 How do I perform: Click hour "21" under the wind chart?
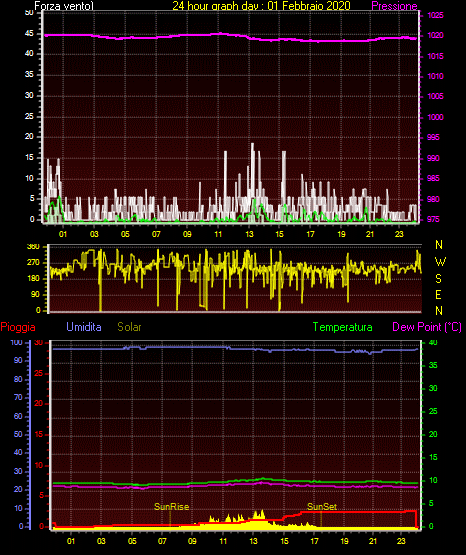370,234
